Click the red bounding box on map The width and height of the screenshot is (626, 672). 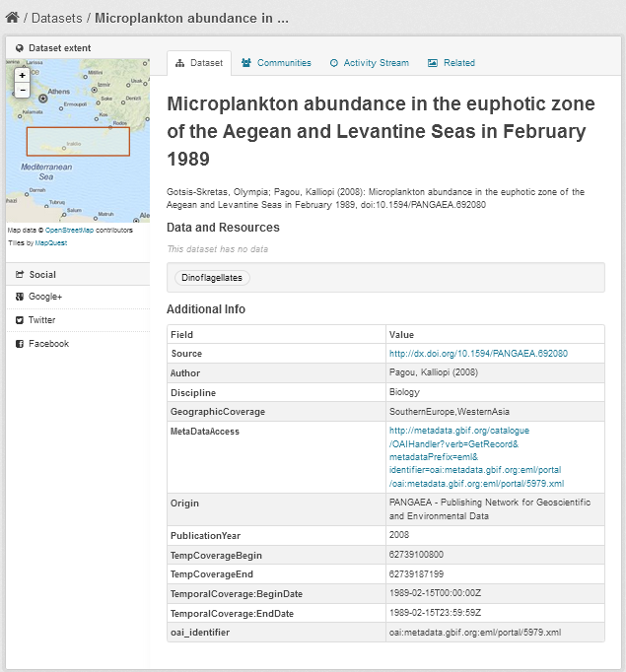click(x=78, y=142)
